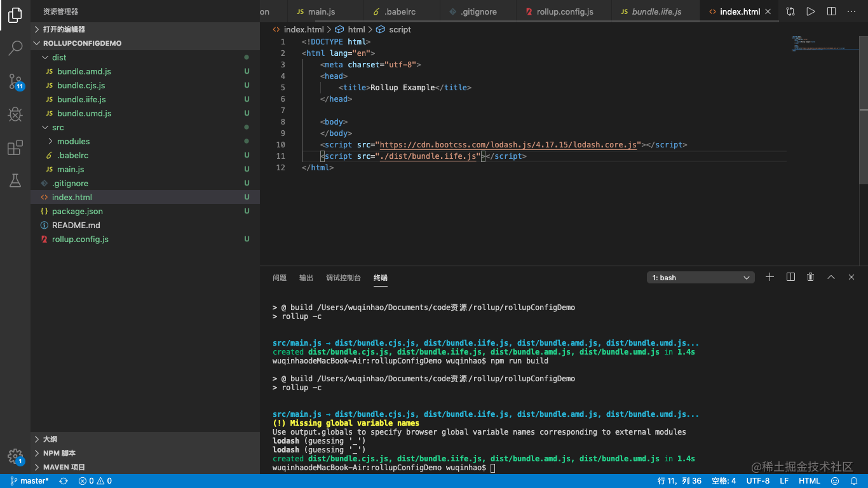Open README.md in the file tree

coord(145,225)
